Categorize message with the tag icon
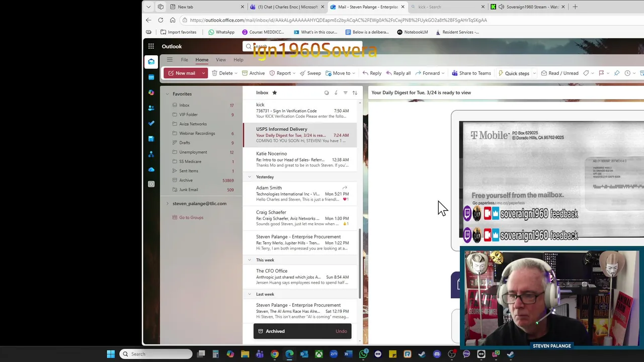 (586, 73)
